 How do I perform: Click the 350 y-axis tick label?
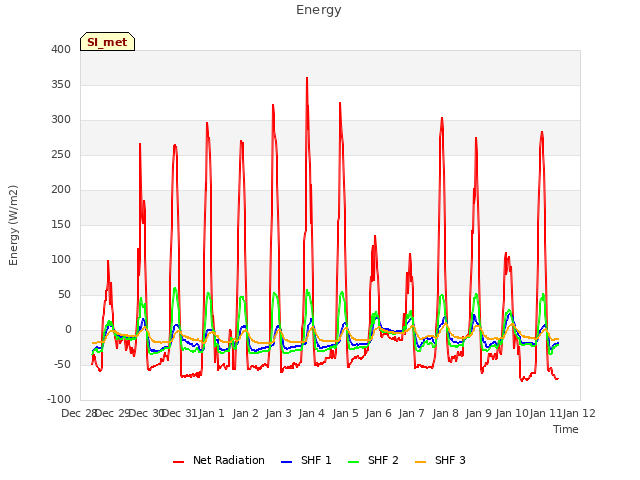point(61,84)
